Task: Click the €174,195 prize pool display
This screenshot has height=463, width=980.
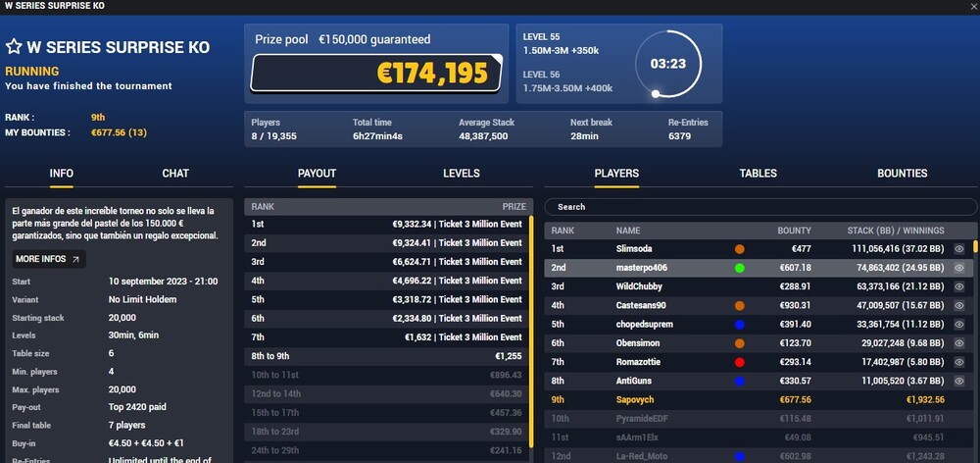Action: click(x=376, y=74)
